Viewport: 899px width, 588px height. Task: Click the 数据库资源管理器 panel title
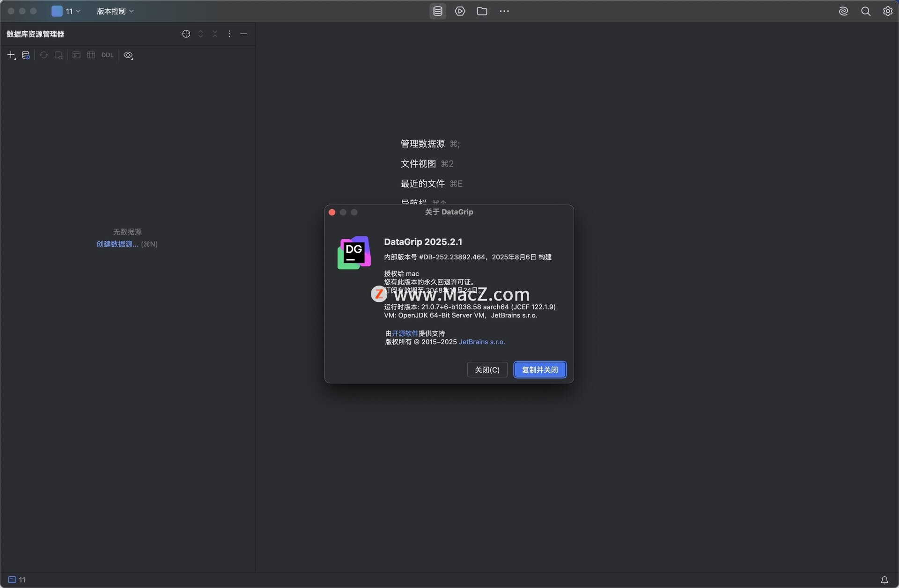click(36, 34)
